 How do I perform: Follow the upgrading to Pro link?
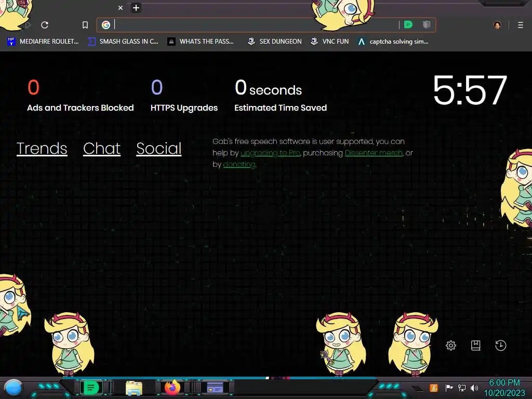[x=270, y=153]
